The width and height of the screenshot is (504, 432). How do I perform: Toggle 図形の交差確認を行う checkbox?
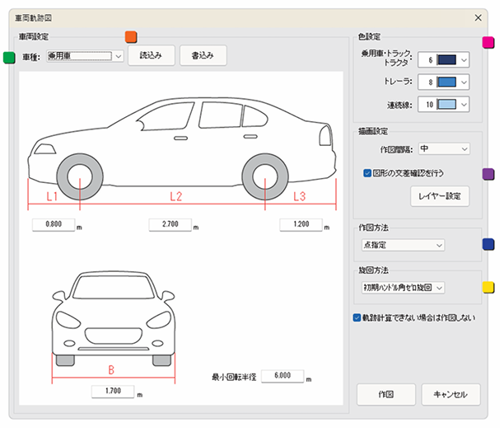(x=368, y=174)
